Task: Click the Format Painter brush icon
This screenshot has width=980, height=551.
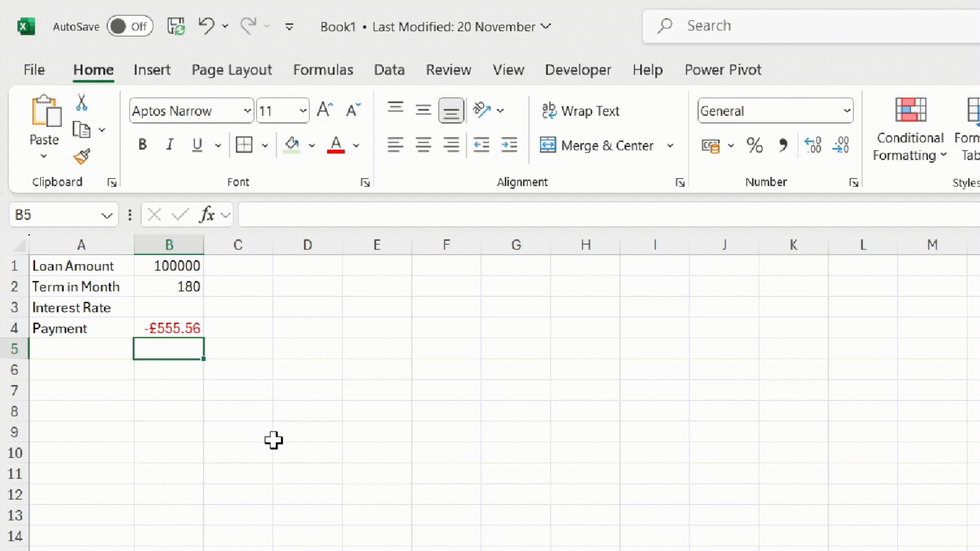Action: [82, 156]
